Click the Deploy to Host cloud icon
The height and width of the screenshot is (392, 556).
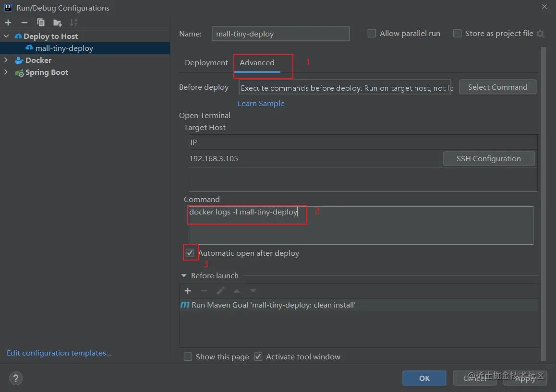[x=18, y=36]
